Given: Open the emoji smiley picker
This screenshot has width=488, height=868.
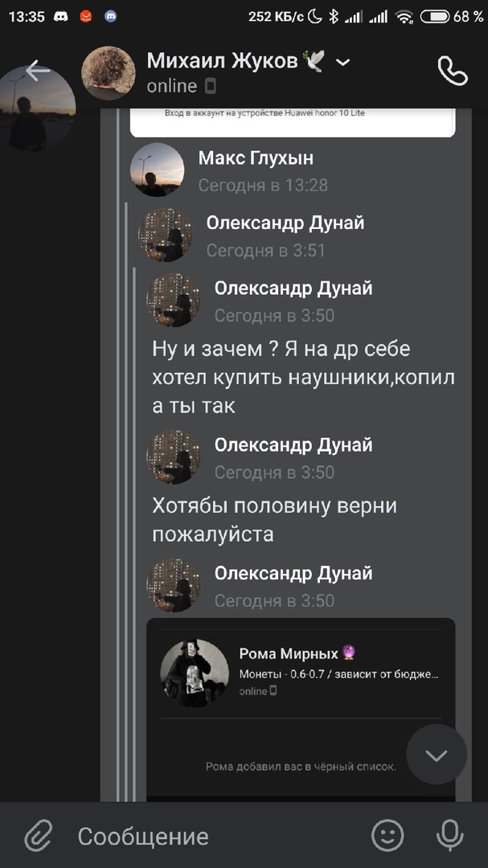Looking at the screenshot, I should point(388,836).
